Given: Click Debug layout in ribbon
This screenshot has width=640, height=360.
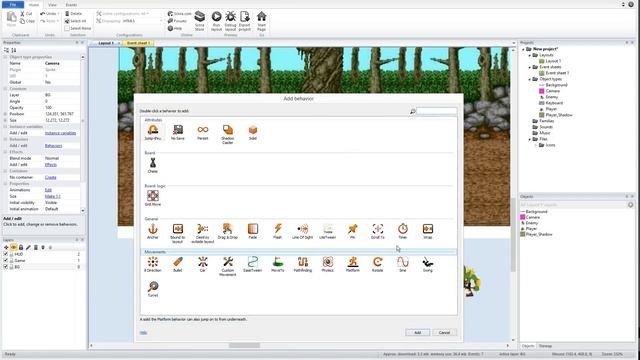Looking at the screenshot, I should click(230, 21).
